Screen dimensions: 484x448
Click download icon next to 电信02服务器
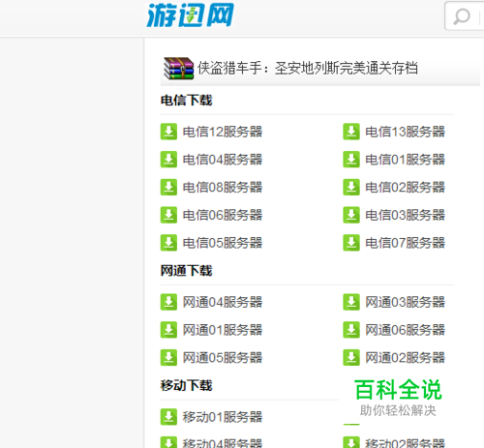(x=351, y=187)
